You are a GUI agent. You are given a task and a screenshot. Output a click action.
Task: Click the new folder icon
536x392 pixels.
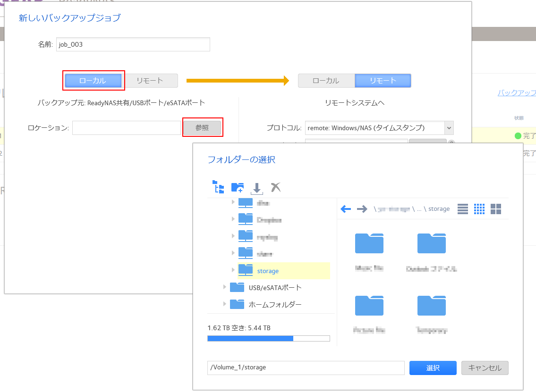(237, 187)
